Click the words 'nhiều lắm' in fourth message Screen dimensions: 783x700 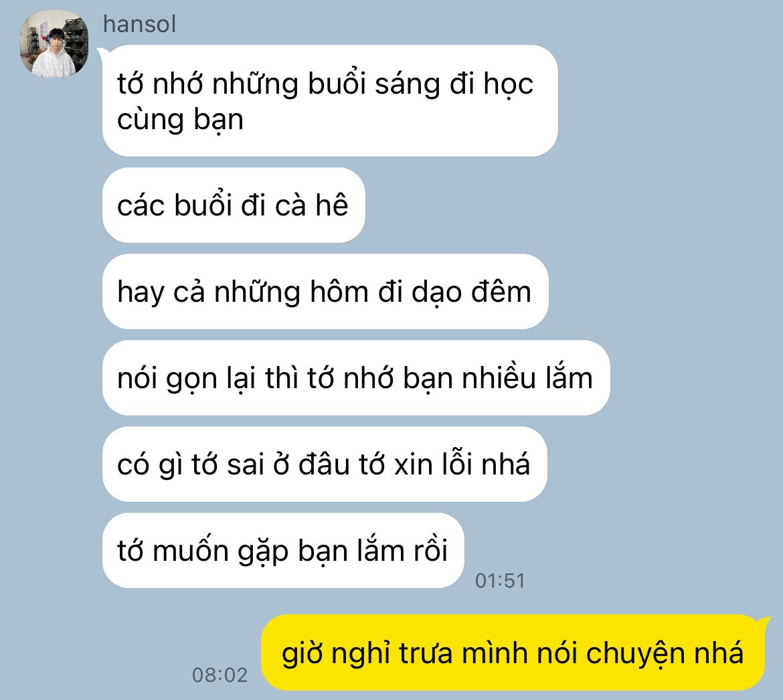[527, 378]
